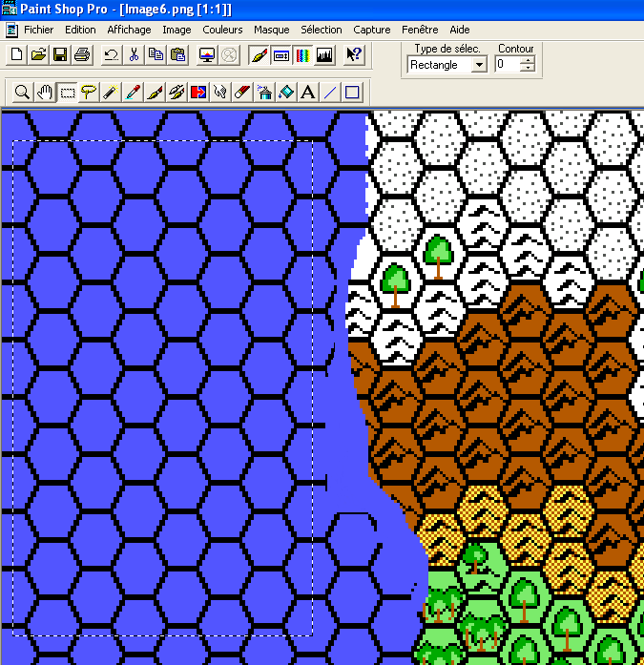Select the Lasso freehand tool
The width and height of the screenshot is (644, 665).
tap(89, 92)
